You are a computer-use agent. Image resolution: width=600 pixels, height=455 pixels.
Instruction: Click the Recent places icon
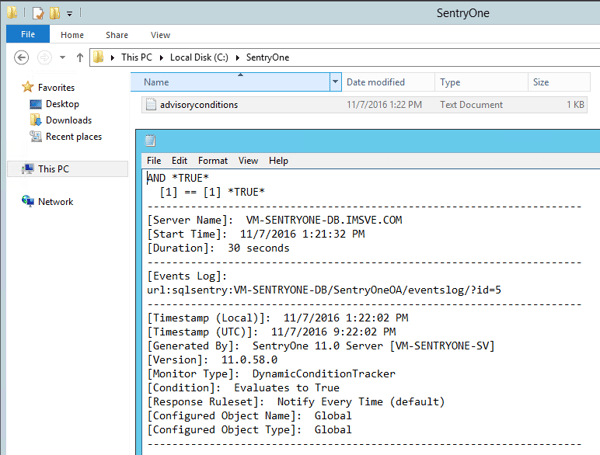tap(36, 136)
